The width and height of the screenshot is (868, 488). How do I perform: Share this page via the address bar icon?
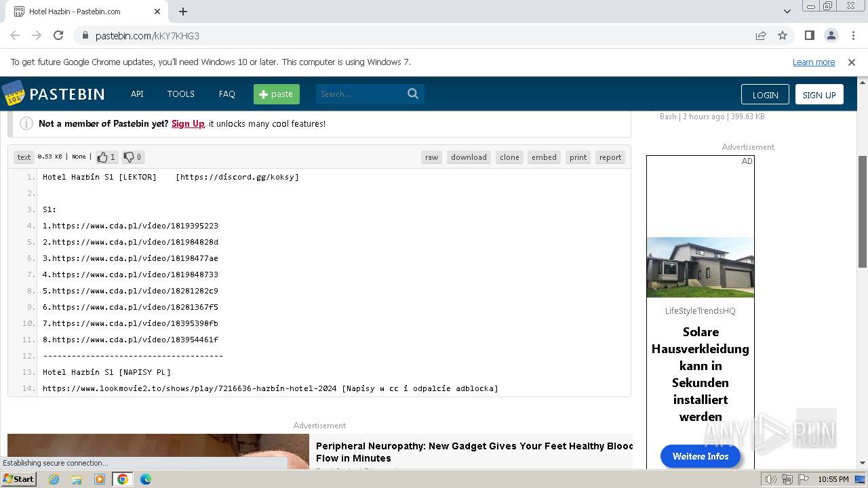[x=761, y=35]
